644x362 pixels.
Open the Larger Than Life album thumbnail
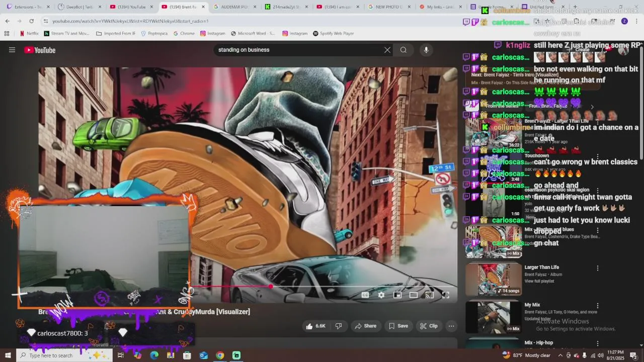pos(494,280)
